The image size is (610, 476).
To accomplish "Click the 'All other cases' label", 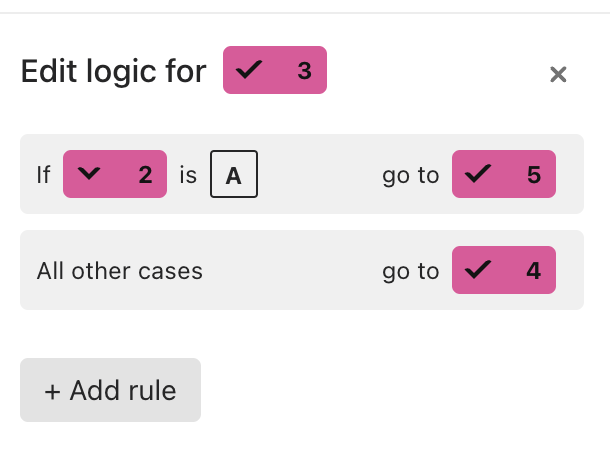I will (120, 271).
